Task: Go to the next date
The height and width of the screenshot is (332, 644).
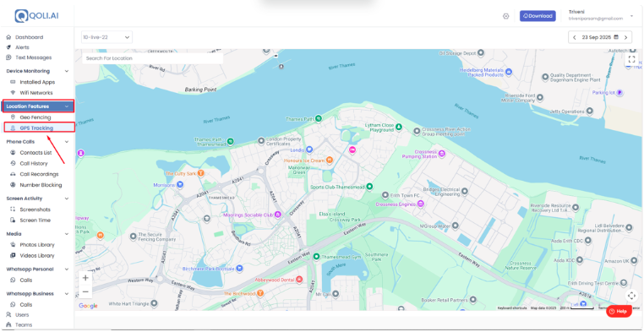Action: pos(625,37)
